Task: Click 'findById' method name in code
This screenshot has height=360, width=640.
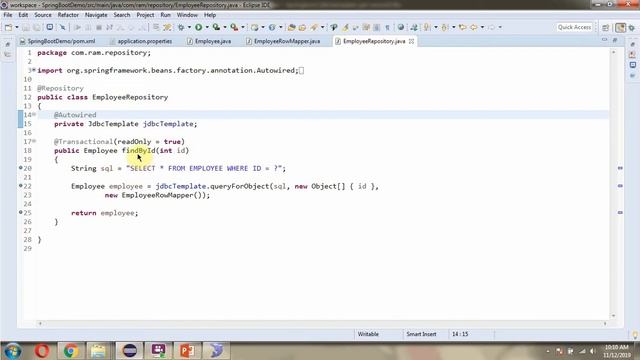Action: point(138,151)
